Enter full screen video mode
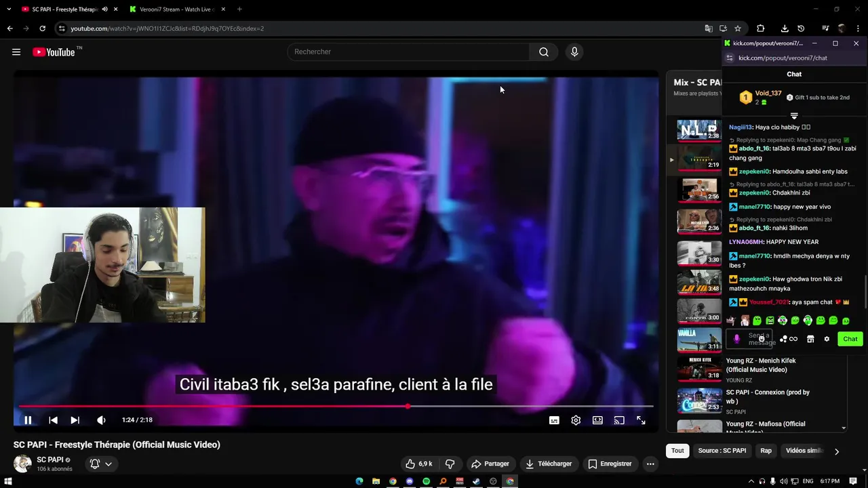The image size is (868, 488). tap(641, 420)
